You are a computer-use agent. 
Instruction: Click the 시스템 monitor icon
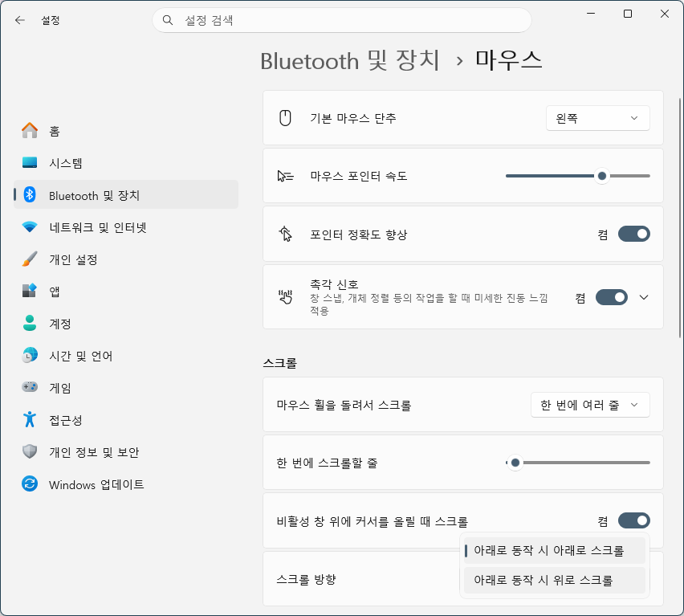point(30,163)
